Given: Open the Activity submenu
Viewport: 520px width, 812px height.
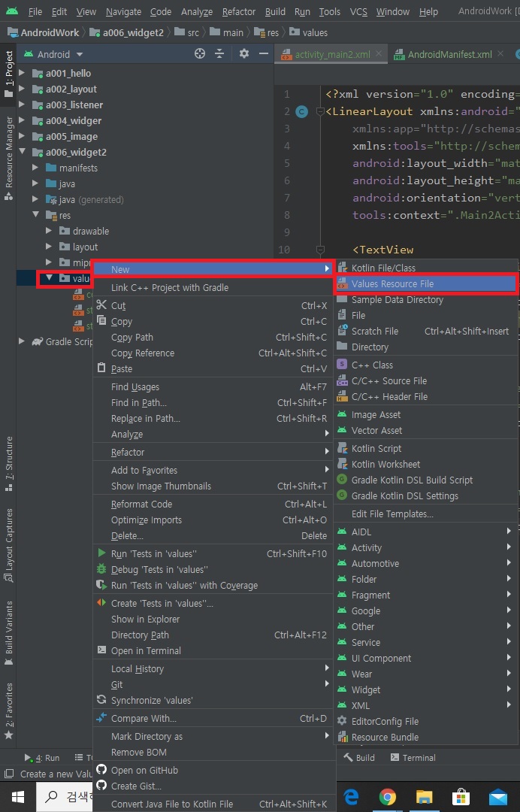Looking at the screenshot, I should [426, 547].
